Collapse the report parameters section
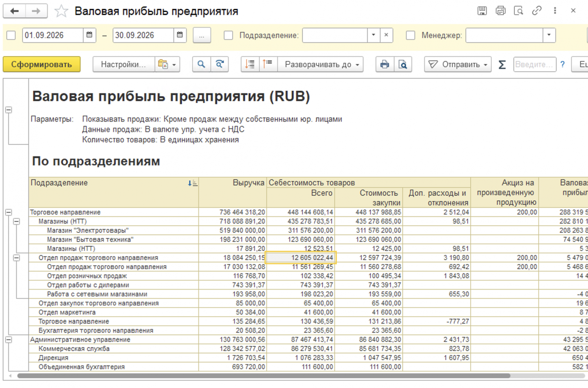This screenshot has height=388, width=588. click(8, 110)
